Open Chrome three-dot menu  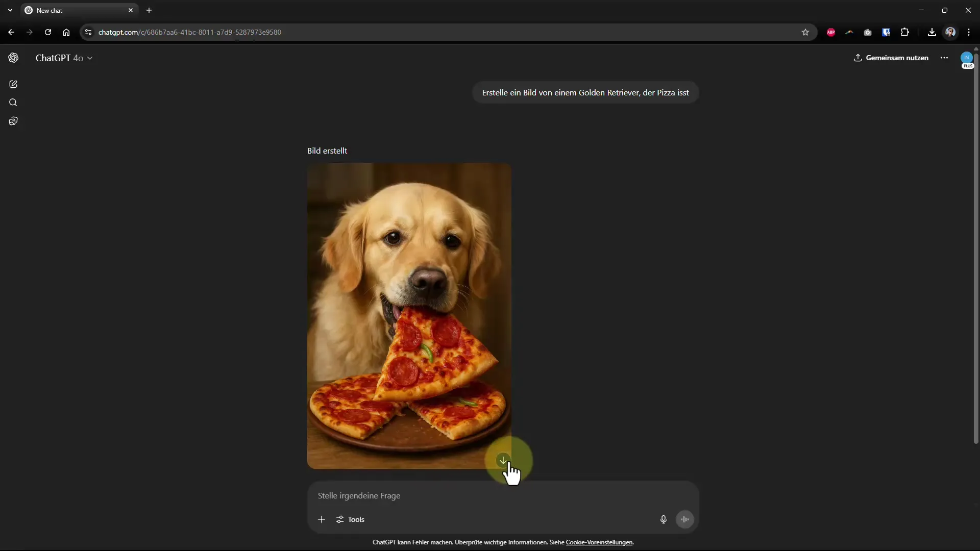pyautogui.click(x=969, y=32)
